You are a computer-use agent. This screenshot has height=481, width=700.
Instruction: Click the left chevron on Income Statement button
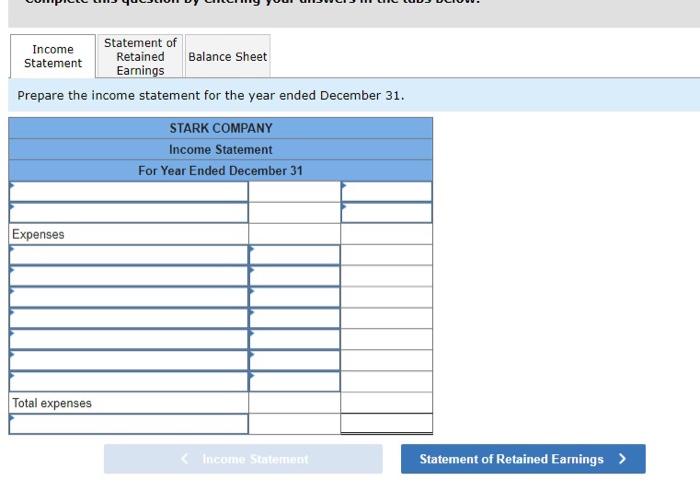click(x=184, y=459)
